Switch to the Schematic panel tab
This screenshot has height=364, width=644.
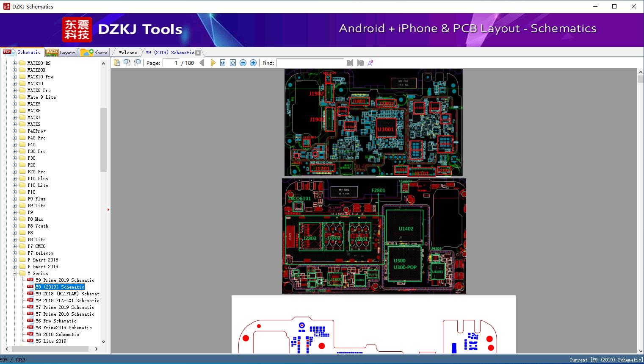pos(22,52)
